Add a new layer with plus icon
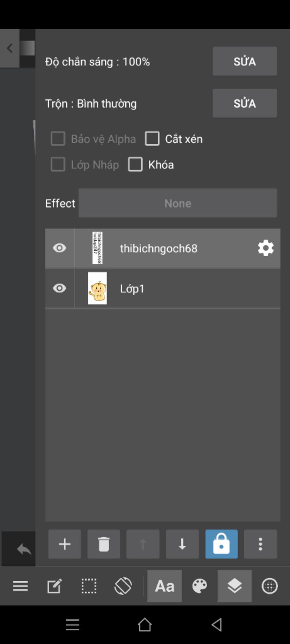This screenshot has height=644, width=290. pos(65,544)
